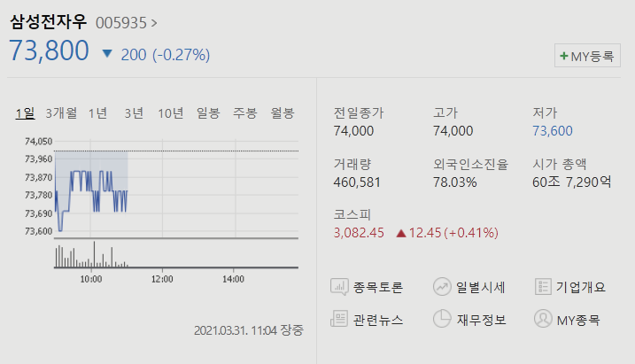Click the 거래량 label
This screenshot has width=635, height=364.
point(352,165)
